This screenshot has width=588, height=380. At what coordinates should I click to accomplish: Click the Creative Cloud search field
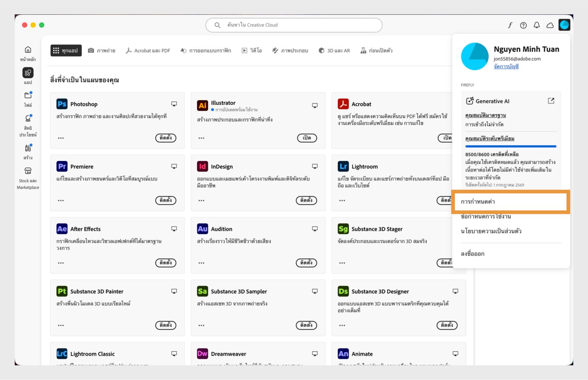pos(294,25)
